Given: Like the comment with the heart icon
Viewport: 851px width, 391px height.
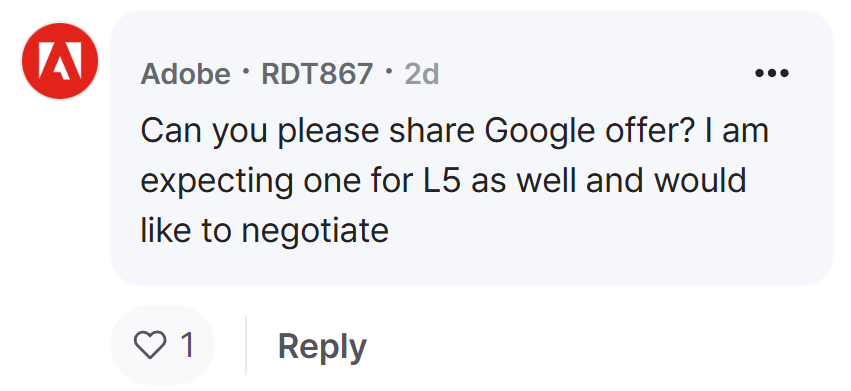Looking at the screenshot, I should pos(150,345).
